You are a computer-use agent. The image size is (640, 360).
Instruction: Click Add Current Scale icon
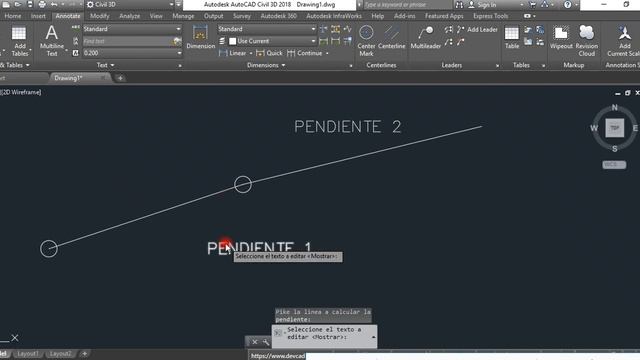tap(624, 40)
